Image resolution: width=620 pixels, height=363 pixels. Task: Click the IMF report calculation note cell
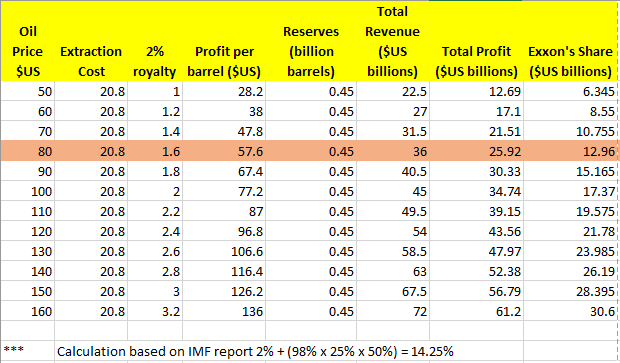255,351
